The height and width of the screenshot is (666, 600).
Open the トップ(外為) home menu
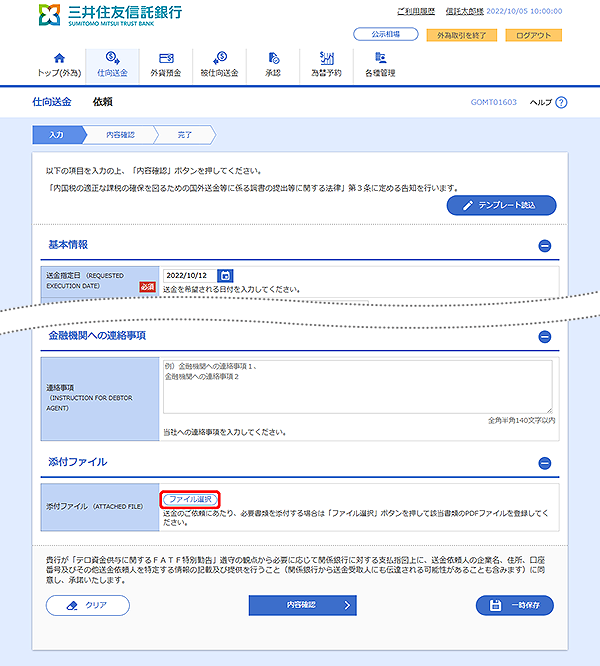[59, 65]
